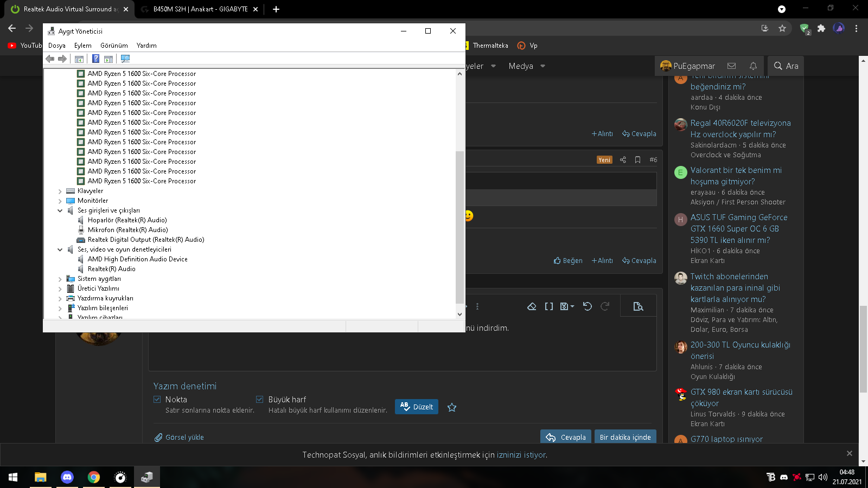The image size is (868, 488).
Task: Click the Device Manager scrollbar down arrow
Action: [459, 314]
